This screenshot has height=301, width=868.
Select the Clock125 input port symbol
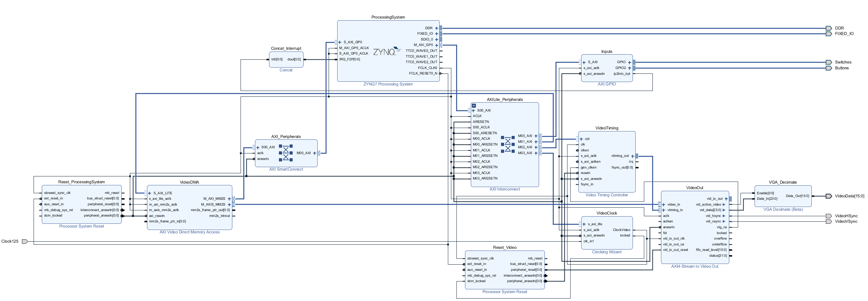25,242
